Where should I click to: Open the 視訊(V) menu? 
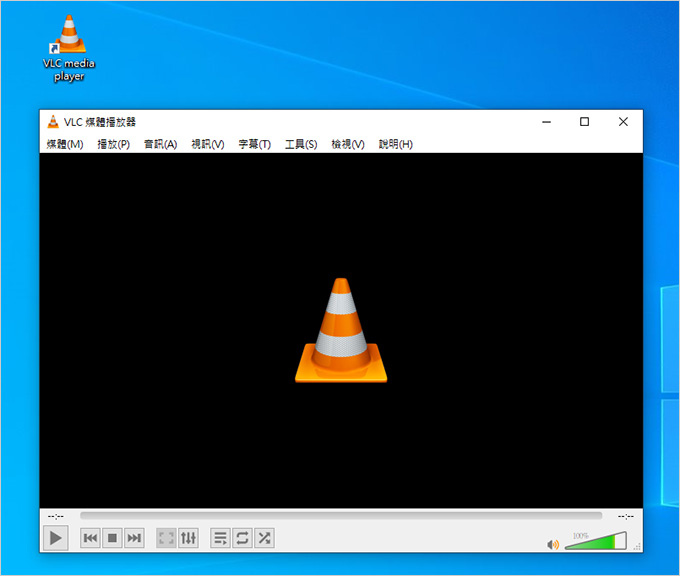(208, 144)
